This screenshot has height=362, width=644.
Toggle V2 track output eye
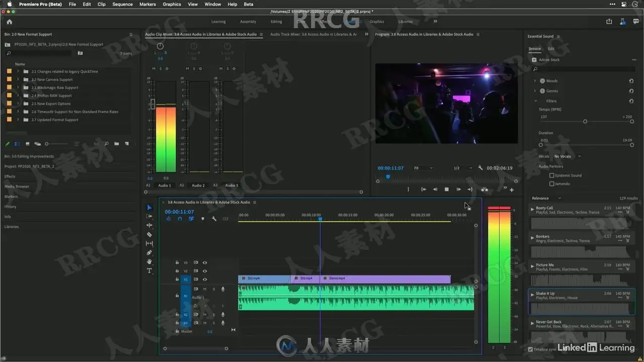[x=205, y=271]
